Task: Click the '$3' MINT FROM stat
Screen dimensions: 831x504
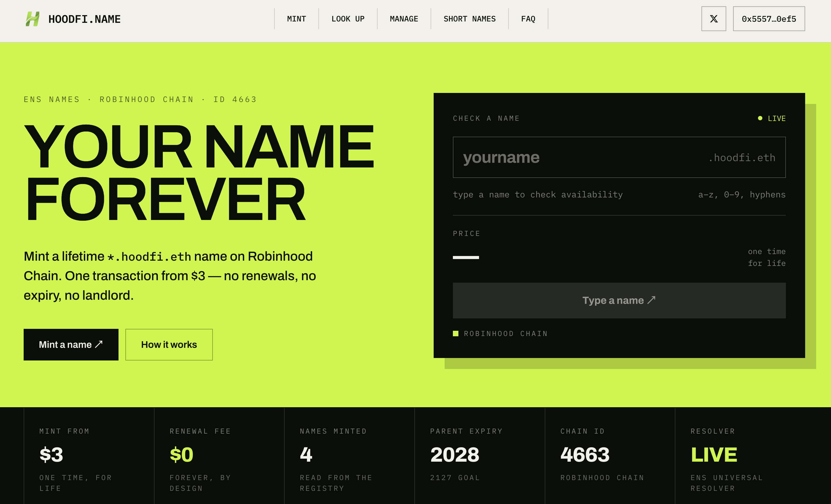Action: pyautogui.click(x=51, y=455)
